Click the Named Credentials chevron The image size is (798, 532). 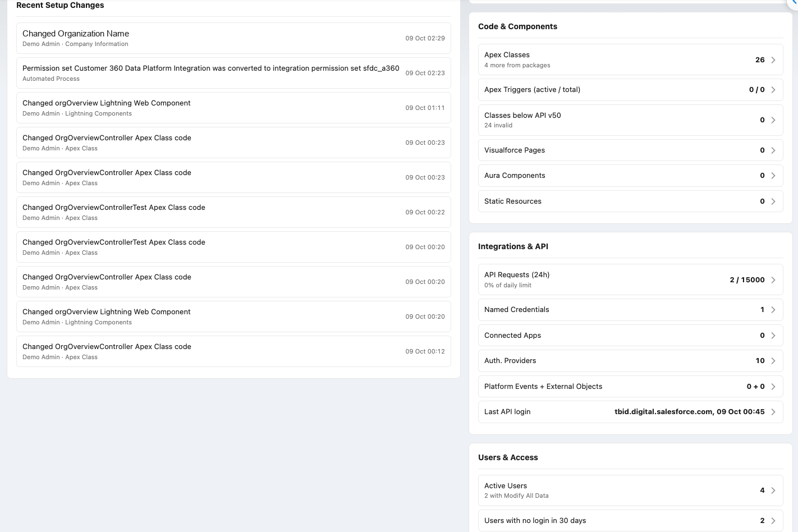pos(773,310)
